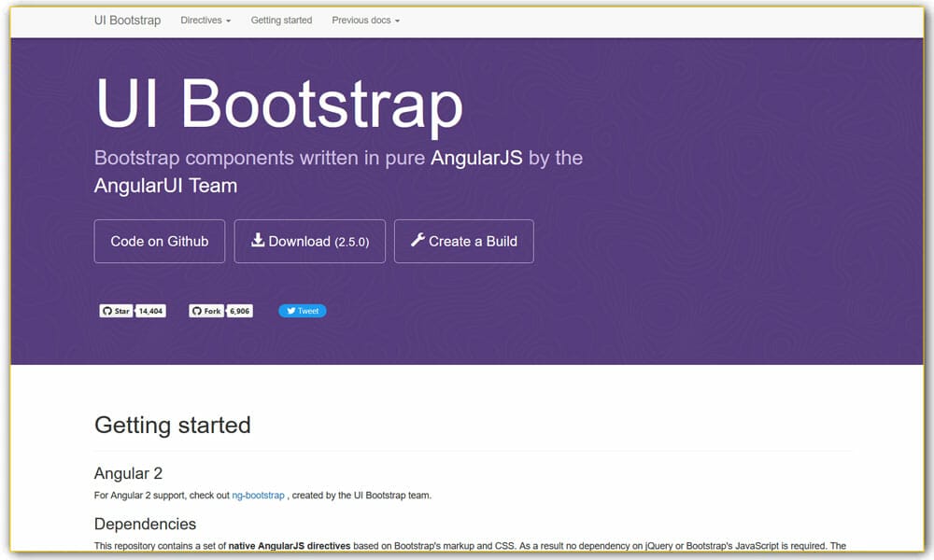Click the GitHub octocat icon on the Star badge
This screenshot has width=934, height=560.
pos(107,310)
